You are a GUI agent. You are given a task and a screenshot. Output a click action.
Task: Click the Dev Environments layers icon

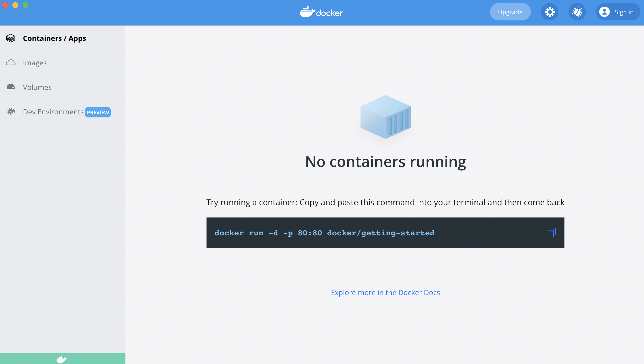(11, 112)
